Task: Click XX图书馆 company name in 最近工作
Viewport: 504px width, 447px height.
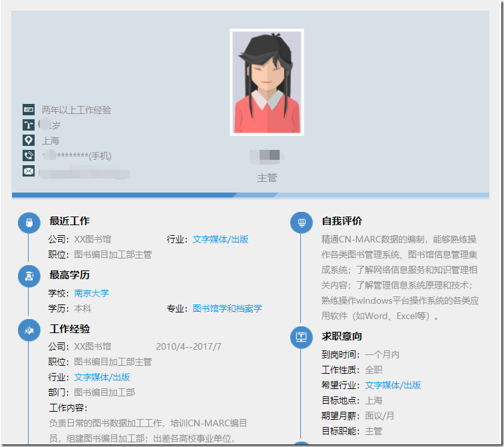Action: pos(93,239)
